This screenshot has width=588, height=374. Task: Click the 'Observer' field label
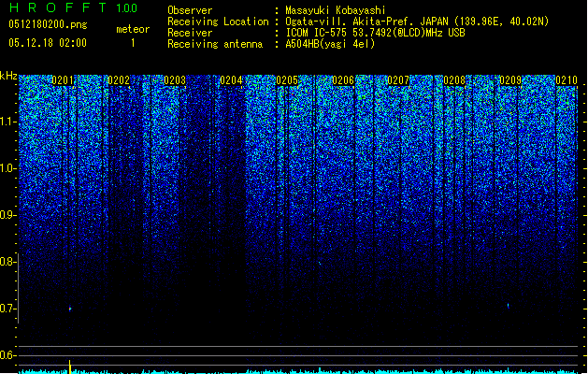pyautogui.click(x=190, y=10)
